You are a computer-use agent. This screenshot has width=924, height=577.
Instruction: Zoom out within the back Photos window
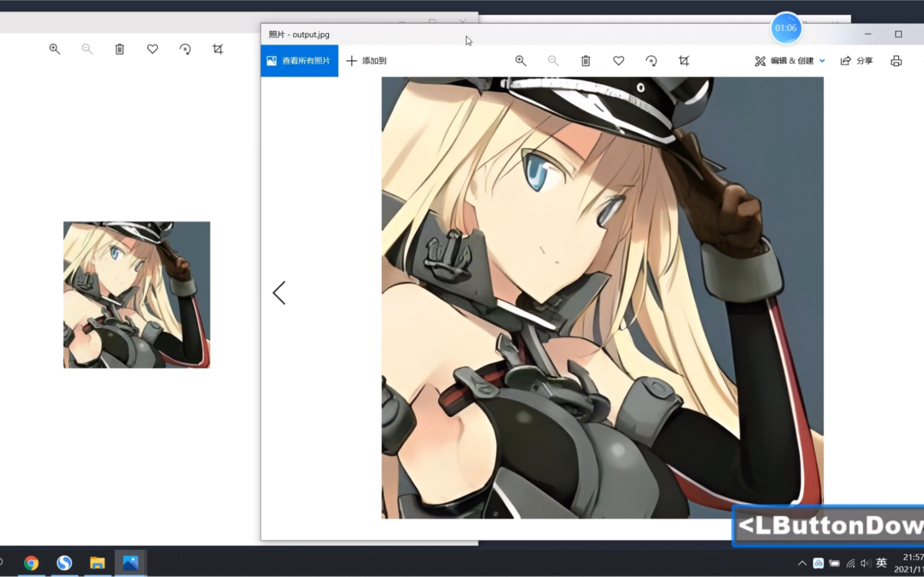click(x=87, y=49)
